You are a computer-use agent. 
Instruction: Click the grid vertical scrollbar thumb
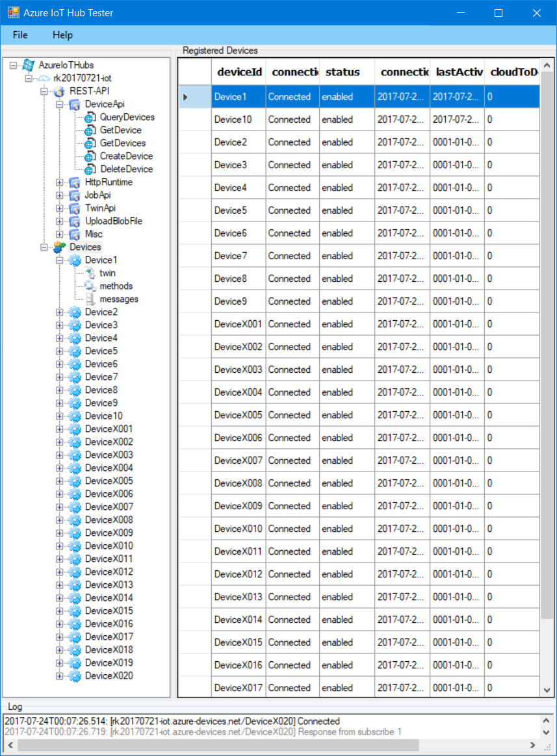pos(547,345)
